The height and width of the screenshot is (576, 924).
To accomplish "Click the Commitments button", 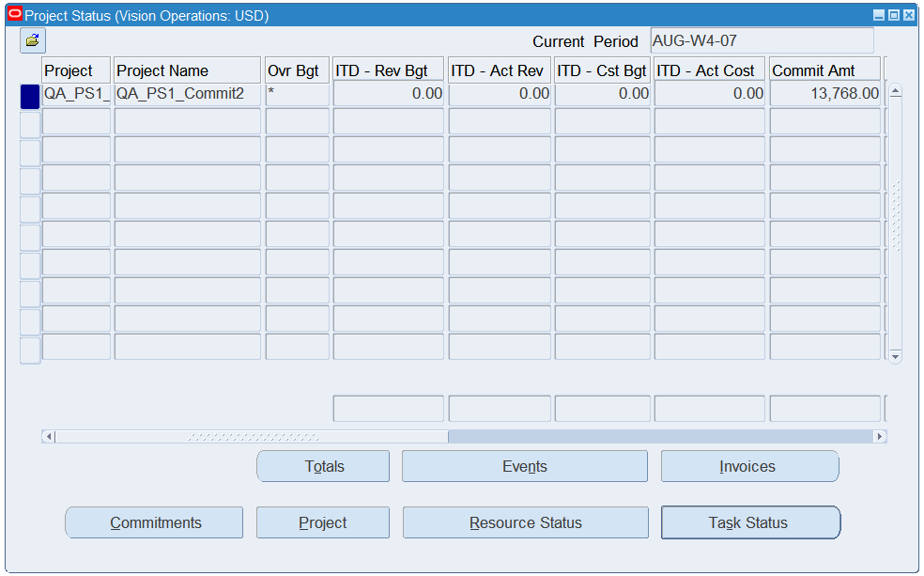I will (154, 522).
